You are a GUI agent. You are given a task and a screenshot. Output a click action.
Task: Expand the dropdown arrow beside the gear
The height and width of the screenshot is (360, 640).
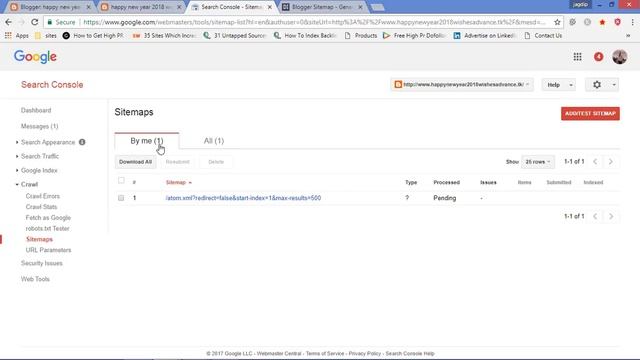(x=614, y=84)
